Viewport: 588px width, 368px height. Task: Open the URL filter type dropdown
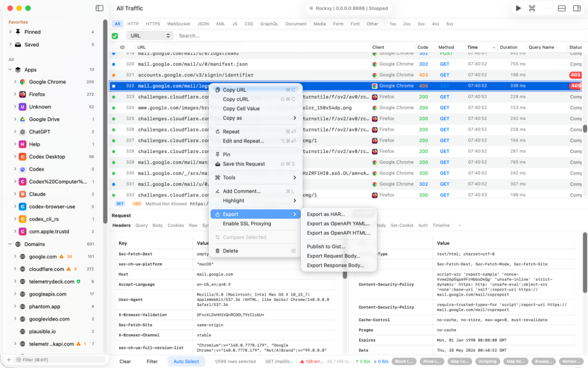point(150,36)
